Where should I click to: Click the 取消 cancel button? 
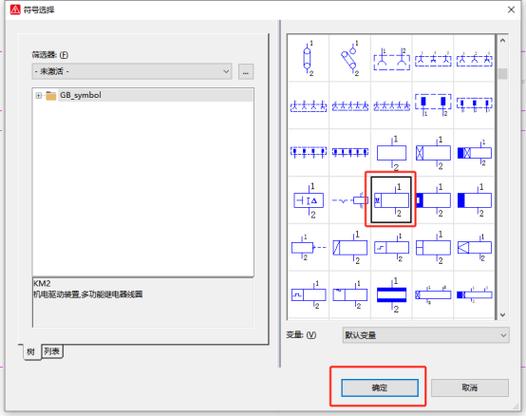470,388
